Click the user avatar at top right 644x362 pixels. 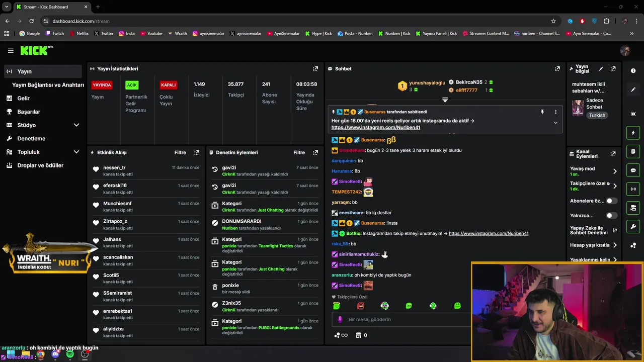click(625, 51)
